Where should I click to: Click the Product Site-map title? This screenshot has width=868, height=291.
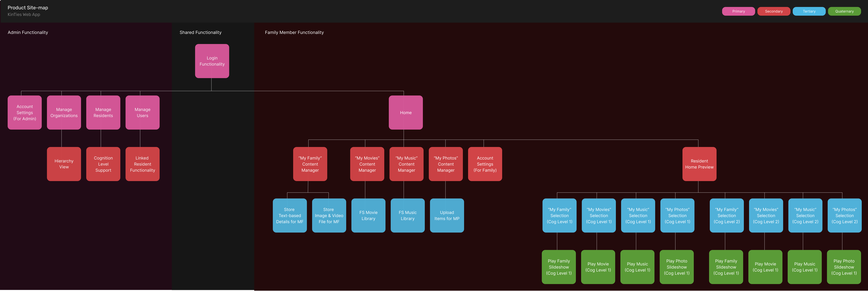[28, 7]
